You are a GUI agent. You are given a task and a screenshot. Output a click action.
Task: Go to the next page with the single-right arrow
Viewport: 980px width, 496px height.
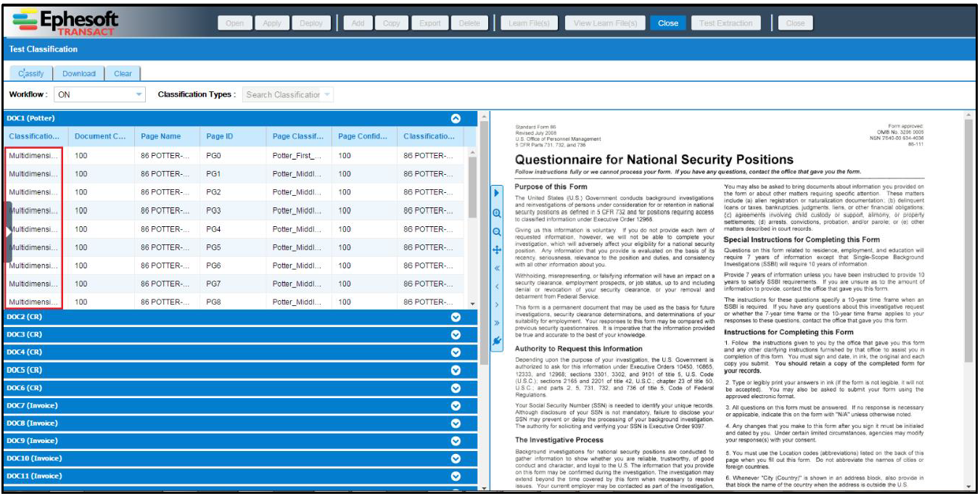(497, 305)
